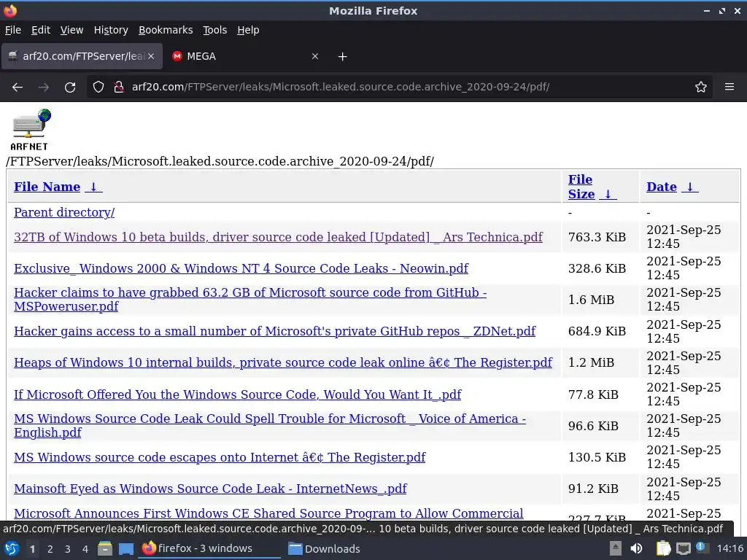Open the file manager taskbar launcher

pos(105,548)
